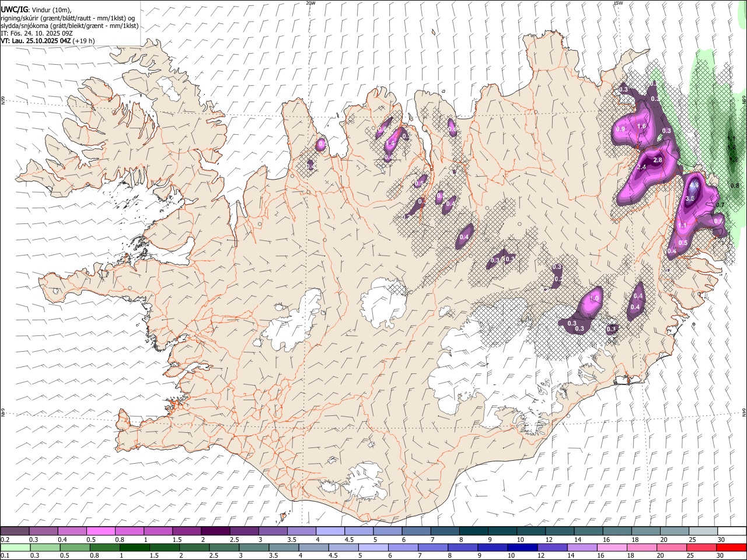
Task: Click the palest green rain swatch between 0.1 and 0.3
Action: click(x=15, y=547)
